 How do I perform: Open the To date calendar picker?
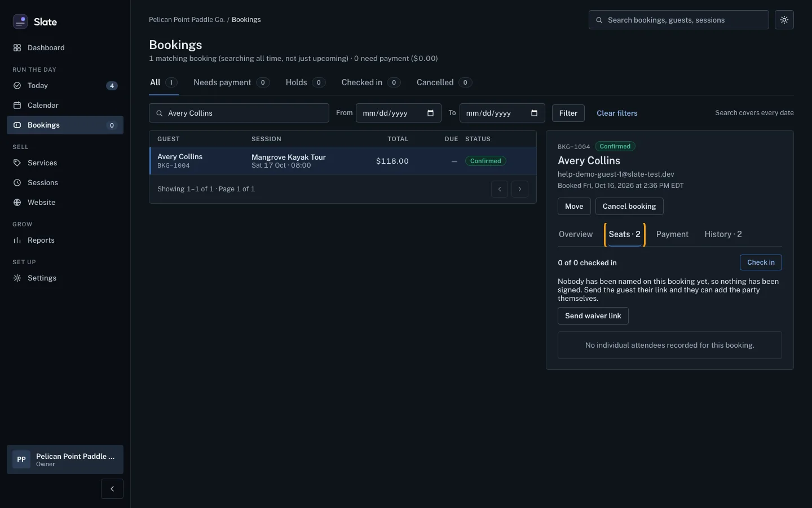pyautogui.click(x=534, y=113)
